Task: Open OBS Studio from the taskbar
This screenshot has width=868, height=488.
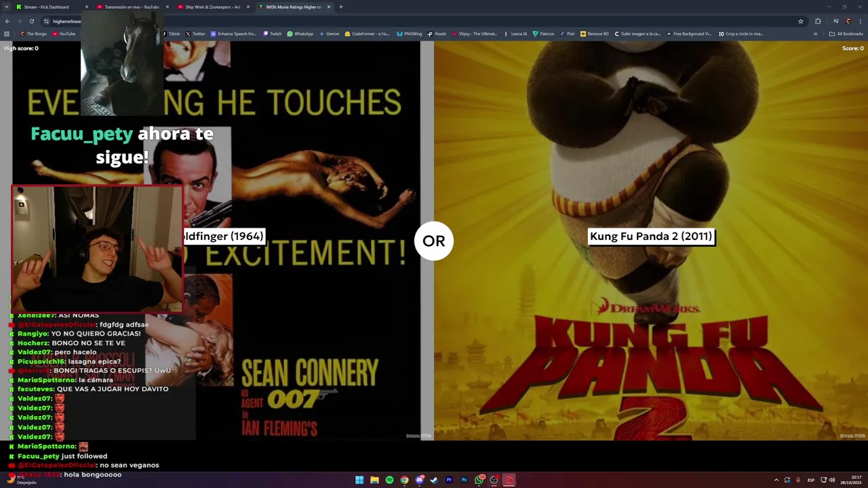Action: tap(494, 480)
